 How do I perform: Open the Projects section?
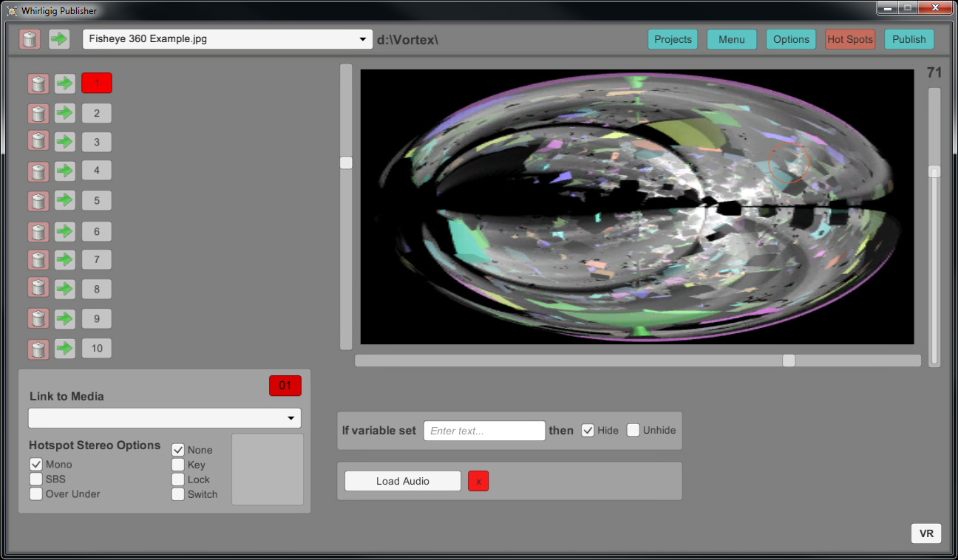673,39
